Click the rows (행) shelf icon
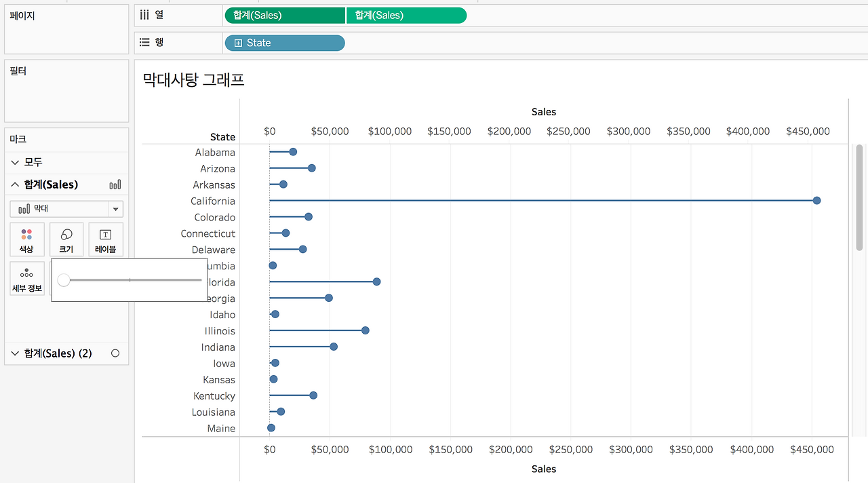868x483 pixels. [x=144, y=42]
